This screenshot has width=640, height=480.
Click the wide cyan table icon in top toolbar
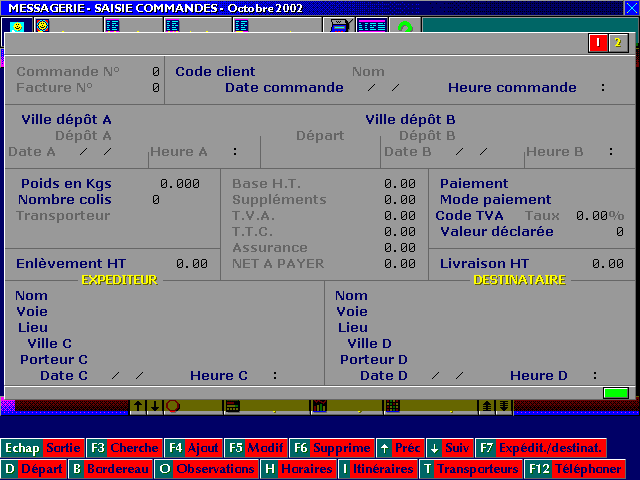click(x=372, y=26)
